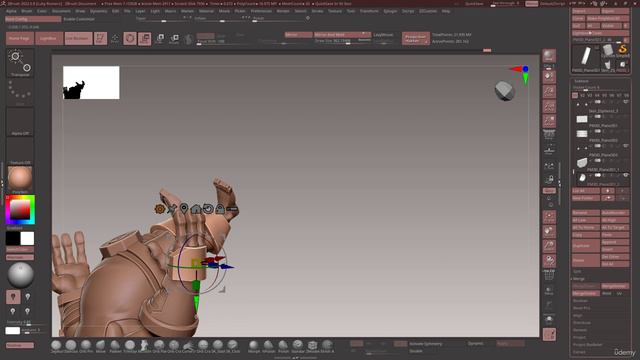
Task: Select the SimpleBrush tool thumbnail
Action: pos(622,51)
